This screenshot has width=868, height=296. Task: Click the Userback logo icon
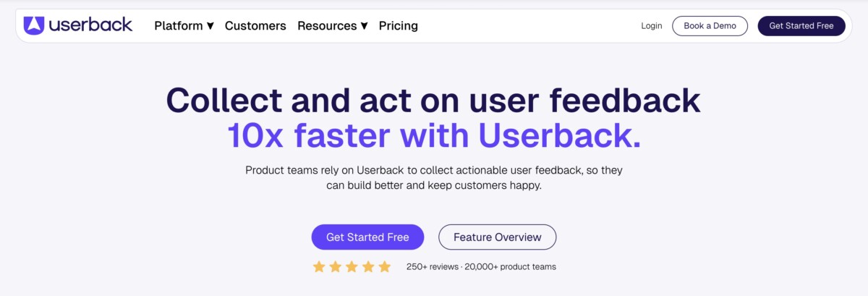tap(34, 25)
